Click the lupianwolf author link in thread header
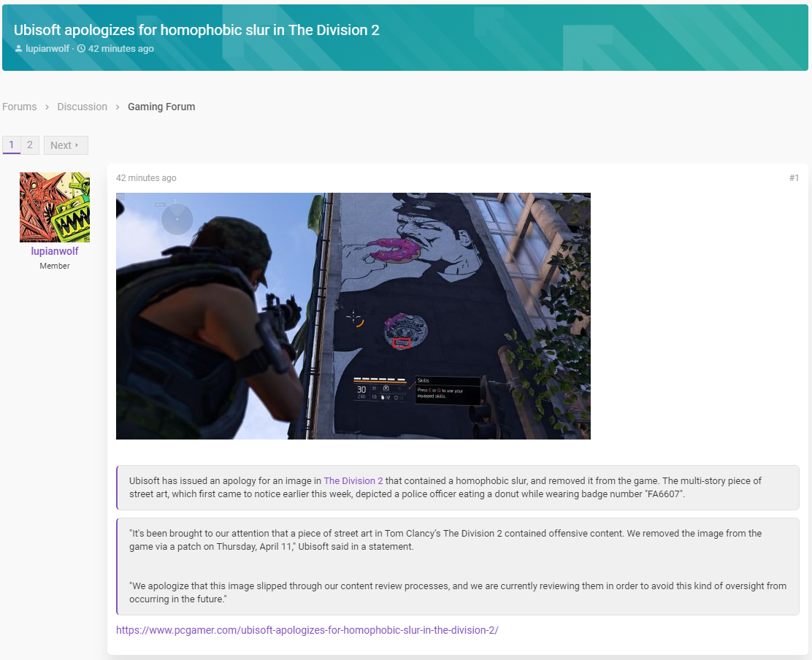The image size is (812, 660). coord(47,49)
